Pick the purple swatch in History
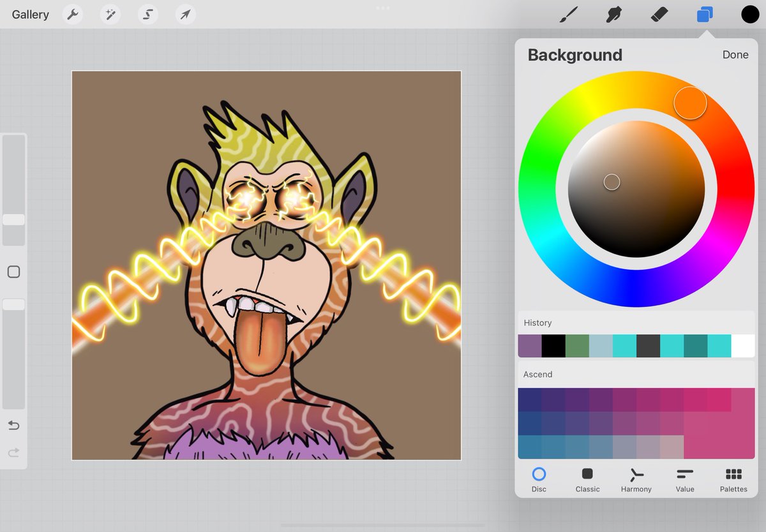The height and width of the screenshot is (532, 766). click(530, 346)
